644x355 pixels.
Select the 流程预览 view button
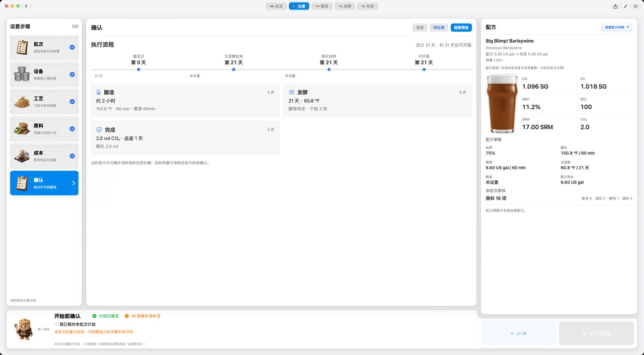pyautogui.click(x=461, y=28)
